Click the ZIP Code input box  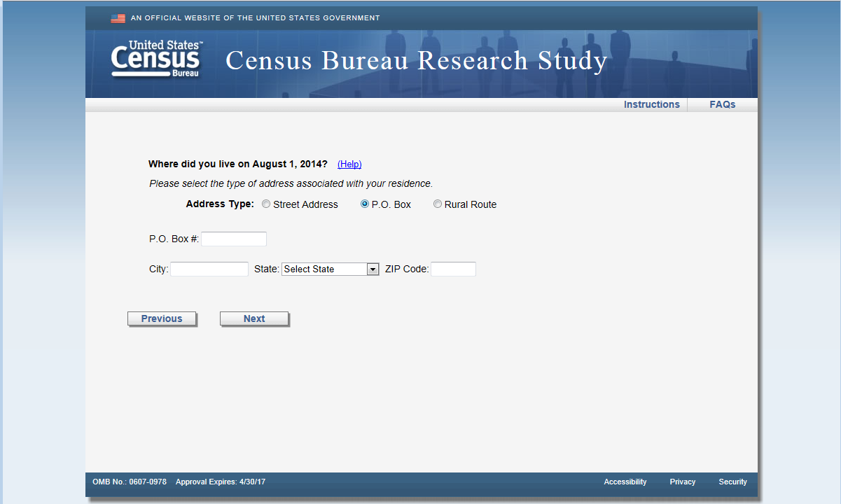(453, 269)
